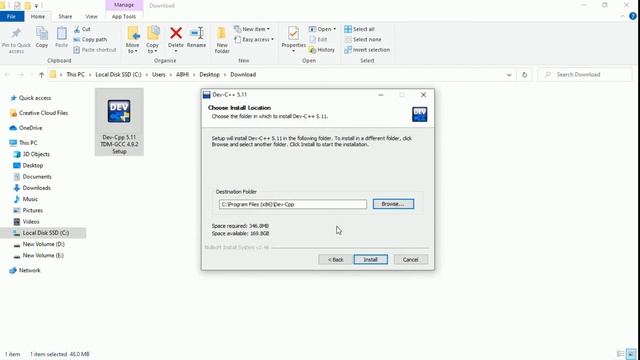
Task: Switch to the Home ribbon tab
Action: tap(38, 16)
